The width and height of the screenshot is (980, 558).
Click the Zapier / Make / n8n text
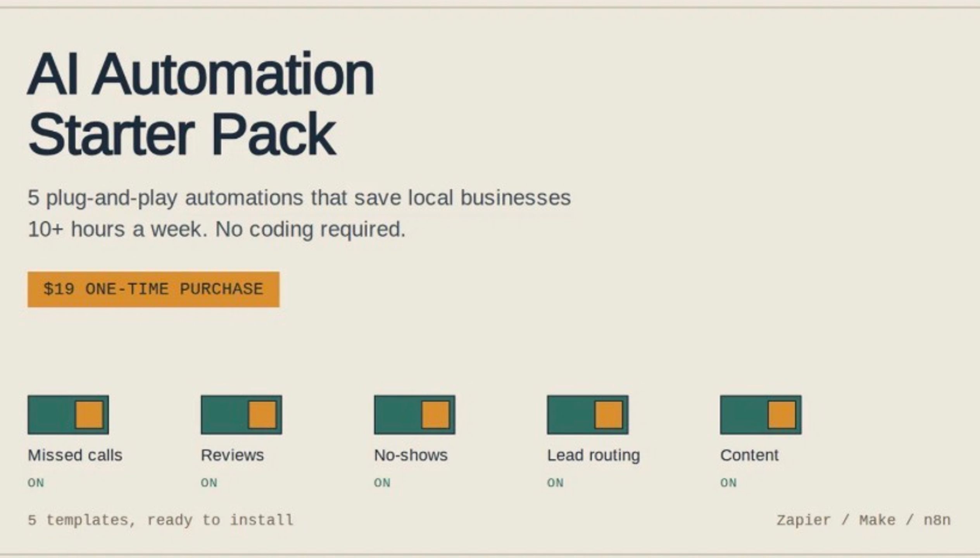click(864, 520)
